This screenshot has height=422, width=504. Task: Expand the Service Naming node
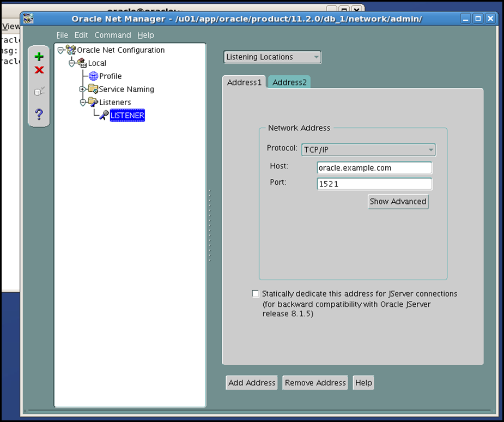click(82, 89)
